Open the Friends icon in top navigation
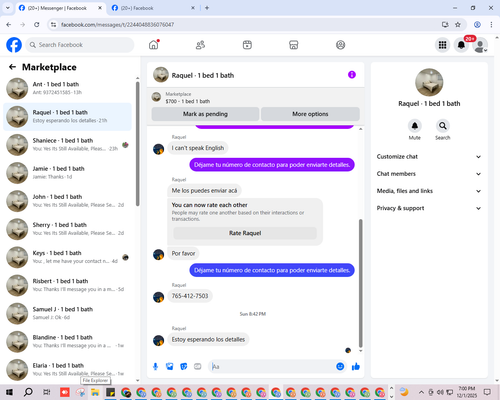 [x=200, y=45]
